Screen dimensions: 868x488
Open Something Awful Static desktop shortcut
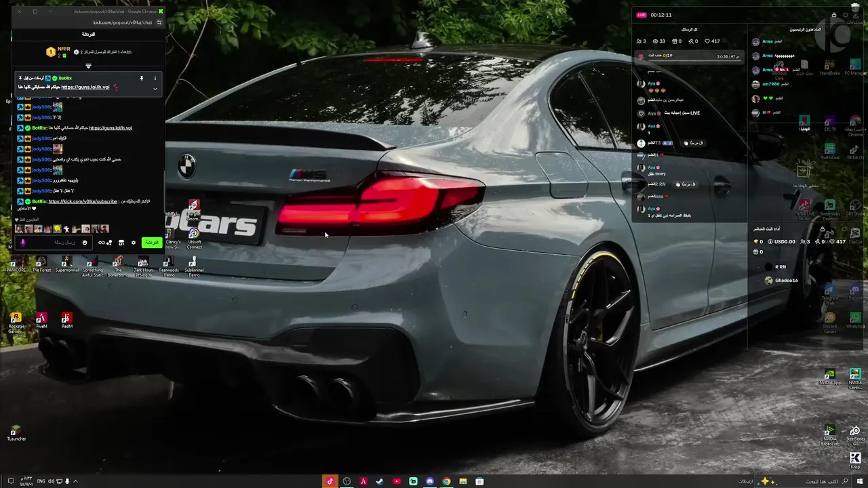pyautogui.click(x=92, y=266)
